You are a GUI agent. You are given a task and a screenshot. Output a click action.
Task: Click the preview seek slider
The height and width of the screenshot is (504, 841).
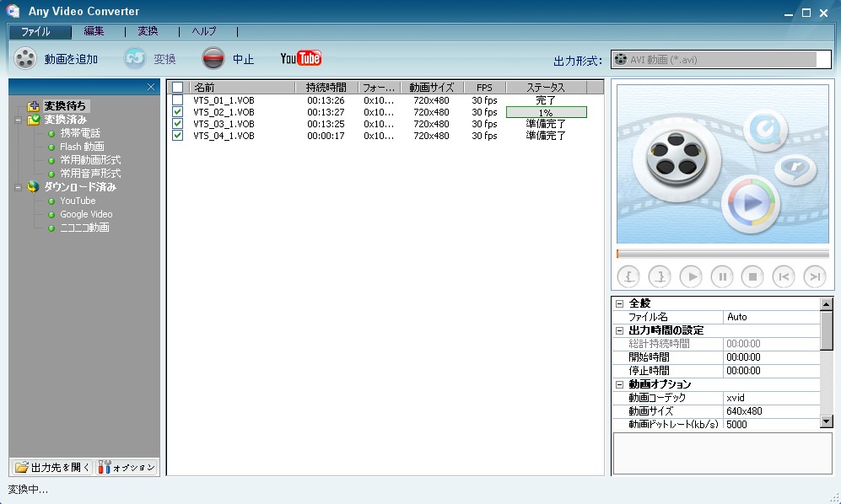[x=723, y=254]
